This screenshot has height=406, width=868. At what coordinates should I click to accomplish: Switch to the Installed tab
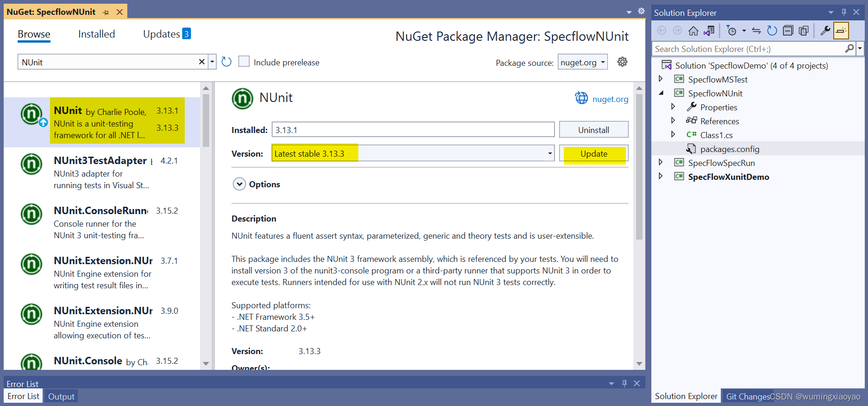(x=96, y=34)
